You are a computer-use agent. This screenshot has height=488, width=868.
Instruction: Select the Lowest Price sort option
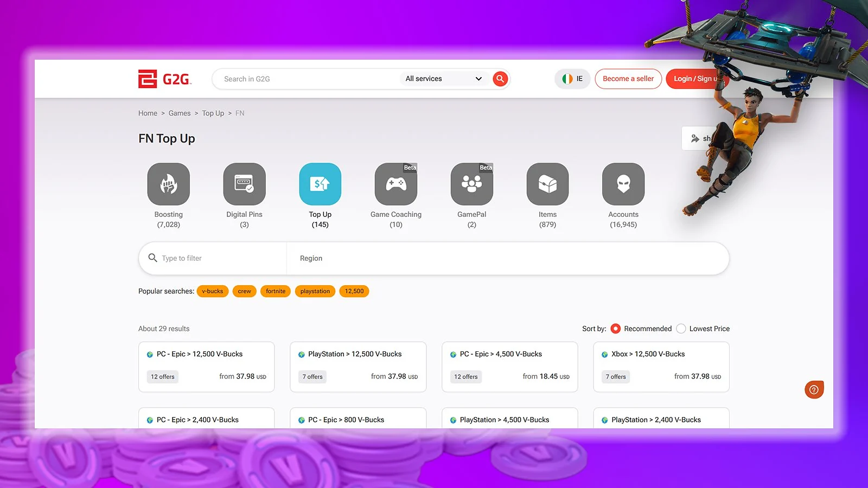[x=681, y=329]
